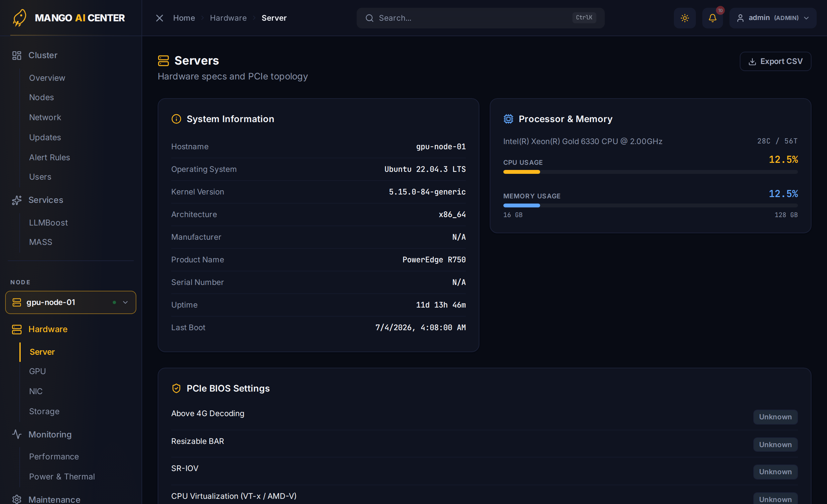
Task: Click architecture value x86_64
Action: [452, 215]
